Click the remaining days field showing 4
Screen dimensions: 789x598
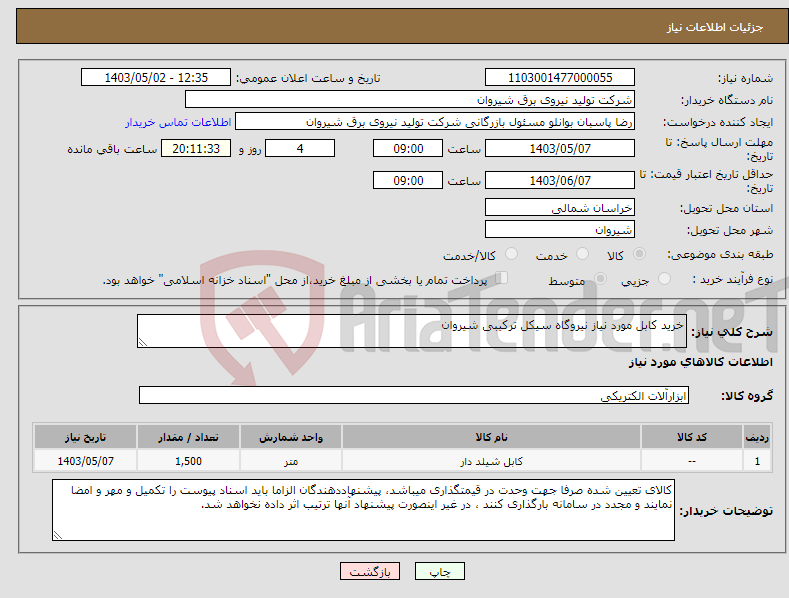[x=300, y=148]
